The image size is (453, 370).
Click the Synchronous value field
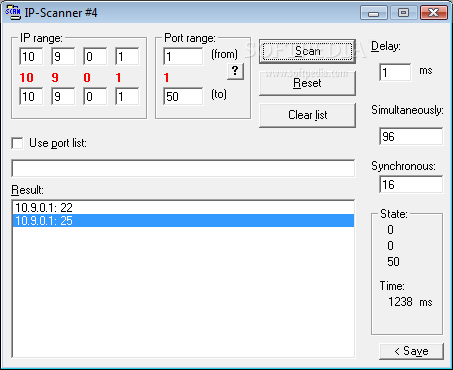(411, 184)
